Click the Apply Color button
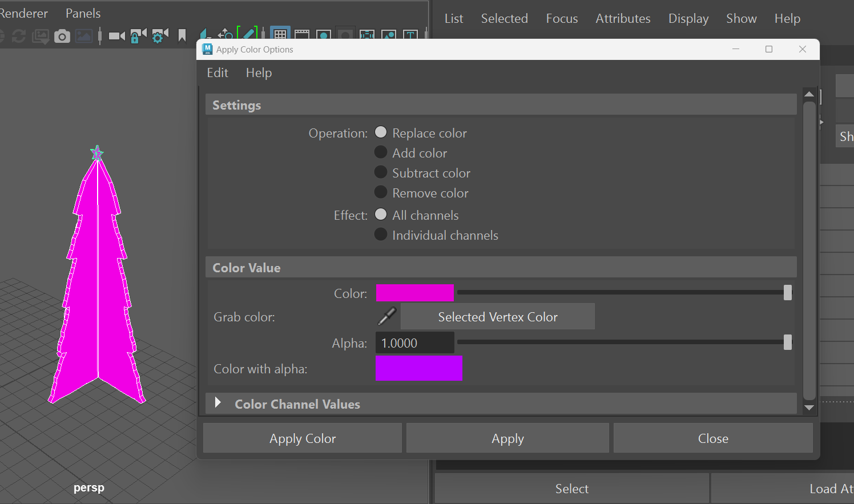The width and height of the screenshot is (854, 504). tap(303, 438)
